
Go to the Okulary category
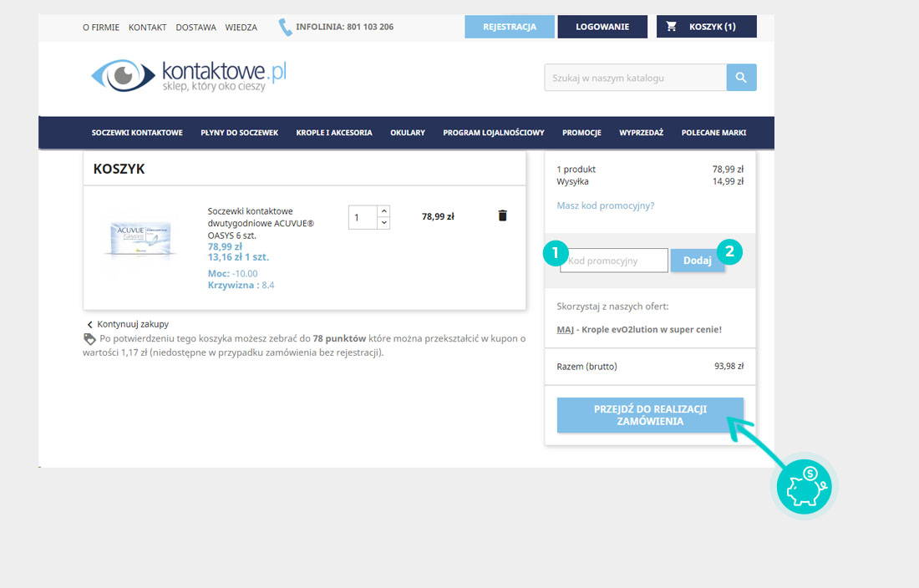(x=408, y=133)
